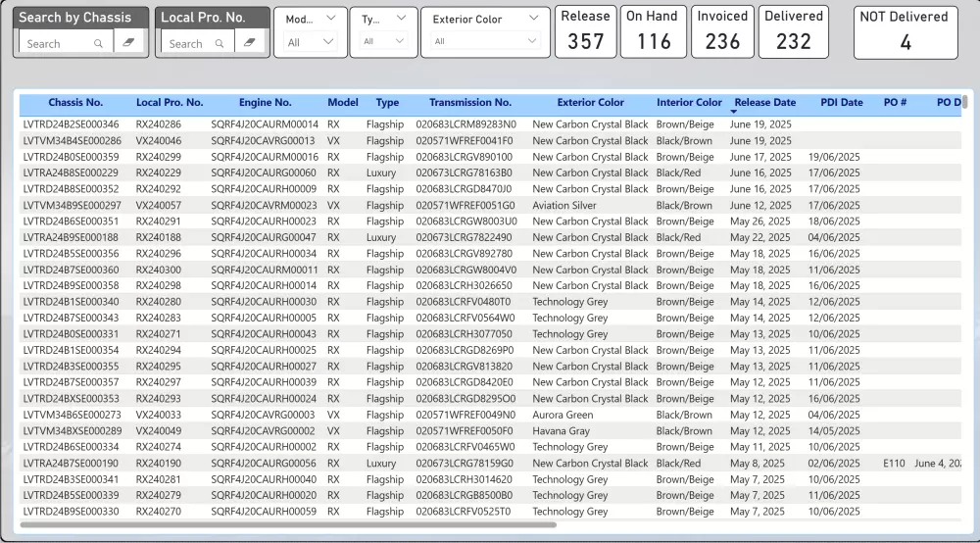This screenshot has width=980, height=543.
Task: Click the Release Date sort arrow indicator
Action: click(734, 112)
